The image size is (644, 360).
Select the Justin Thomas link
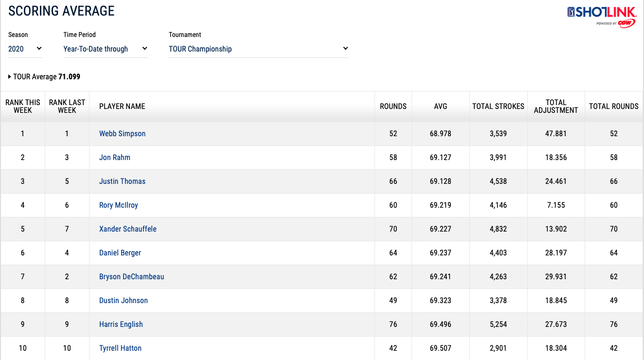click(x=122, y=181)
